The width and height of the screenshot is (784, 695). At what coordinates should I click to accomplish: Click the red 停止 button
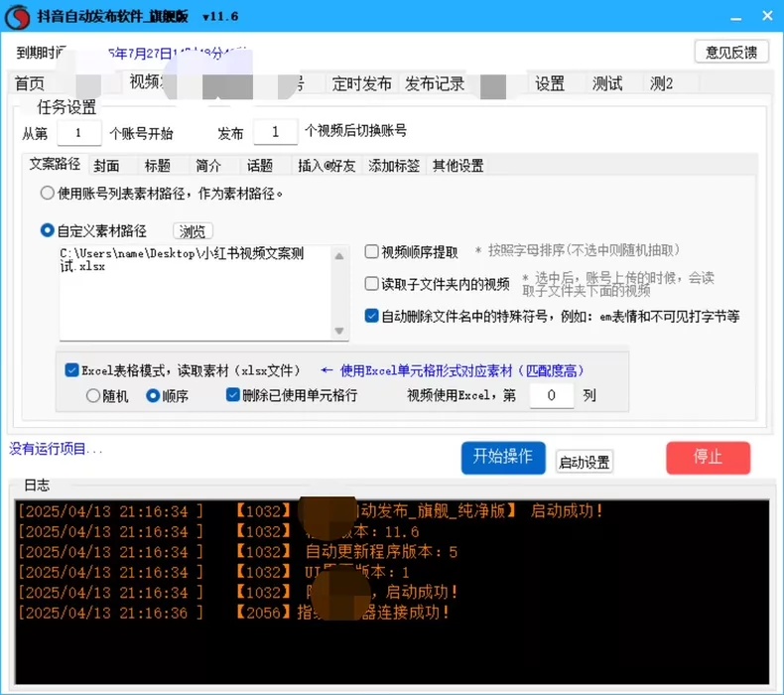tap(708, 458)
